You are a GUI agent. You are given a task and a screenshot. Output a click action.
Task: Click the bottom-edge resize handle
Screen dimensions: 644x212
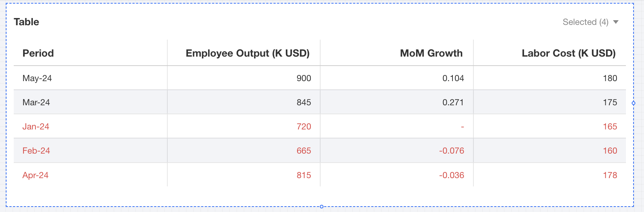[x=322, y=207]
